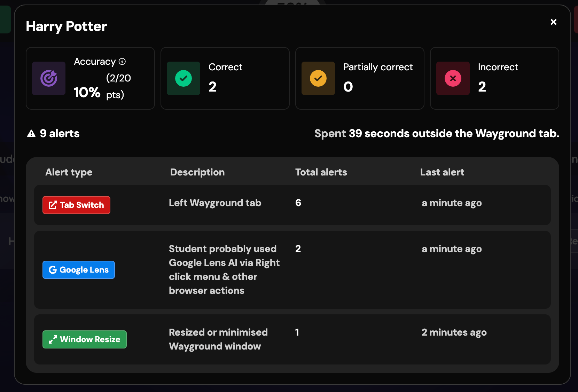Click the Incorrect count value 2

pos(482,87)
